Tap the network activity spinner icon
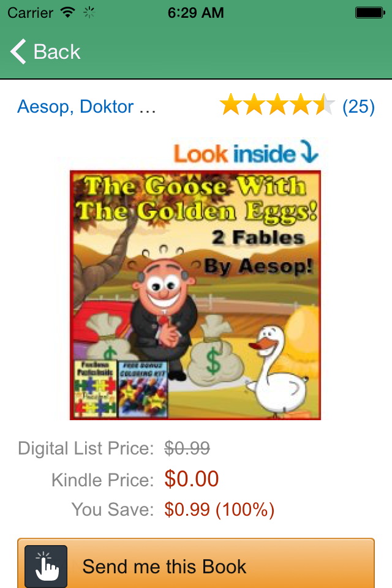Viewport: 392px width, 588px height. 89,13
